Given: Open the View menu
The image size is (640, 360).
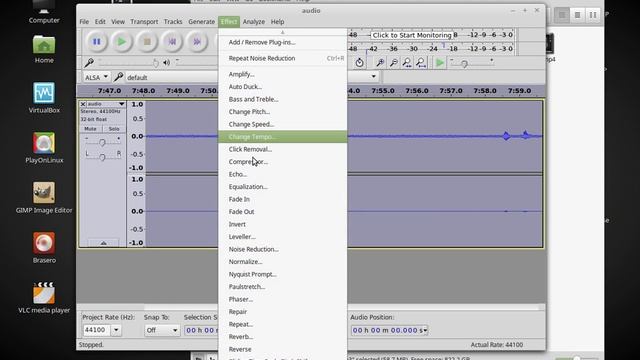Looking at the screenshot, I should click(x=118, y=22).
